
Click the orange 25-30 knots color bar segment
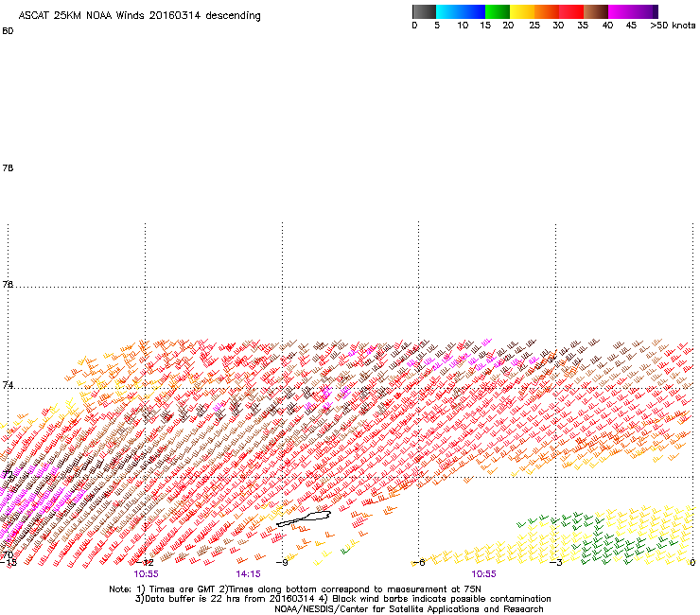click(547, 11)
